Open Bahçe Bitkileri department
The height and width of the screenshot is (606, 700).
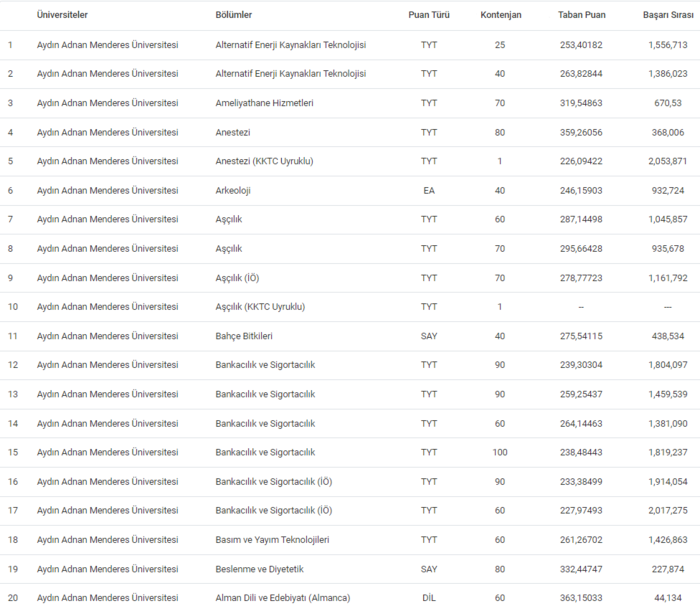[x=244, y=336]
